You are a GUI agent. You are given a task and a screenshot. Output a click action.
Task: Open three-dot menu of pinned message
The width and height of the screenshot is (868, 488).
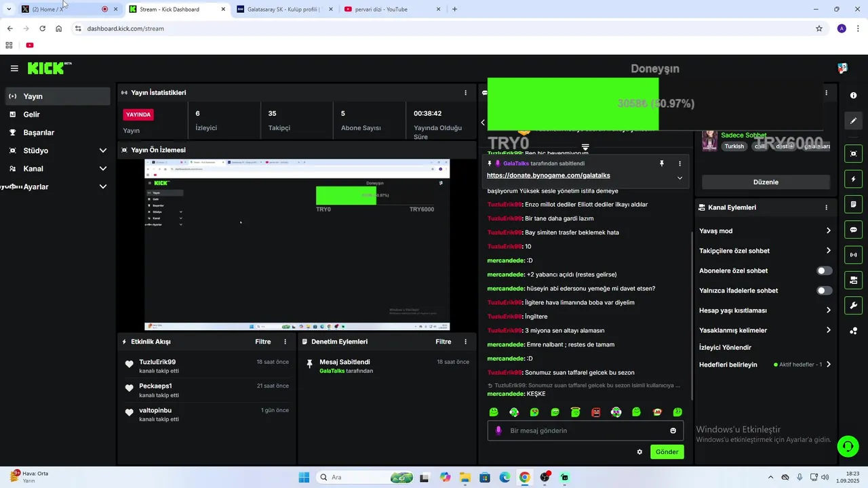[679, 163]
